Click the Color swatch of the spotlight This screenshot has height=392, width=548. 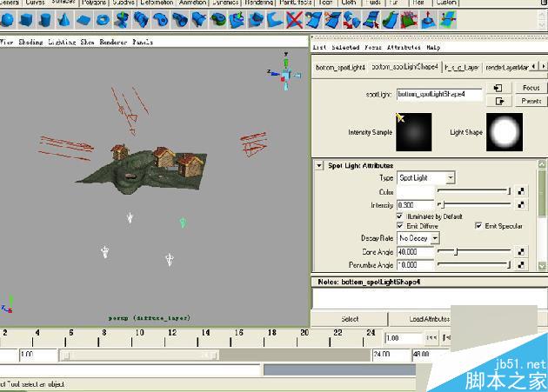pyautogui.click(x=415, y=191)
